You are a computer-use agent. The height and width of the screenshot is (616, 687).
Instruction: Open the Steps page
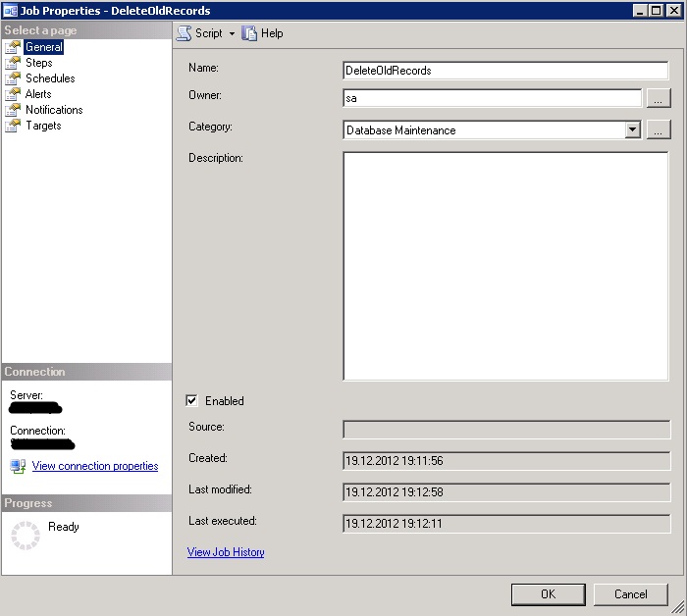tap(39, 63)
